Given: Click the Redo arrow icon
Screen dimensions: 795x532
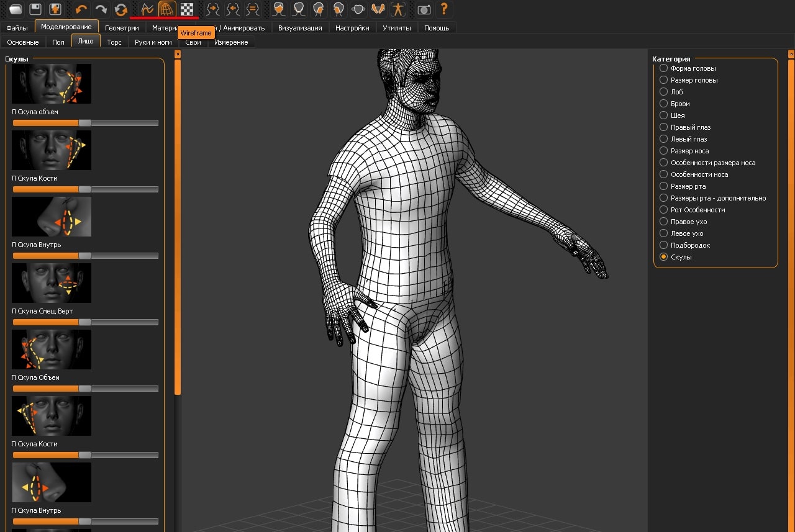Looking at the screenshot, I should point(101,9).
